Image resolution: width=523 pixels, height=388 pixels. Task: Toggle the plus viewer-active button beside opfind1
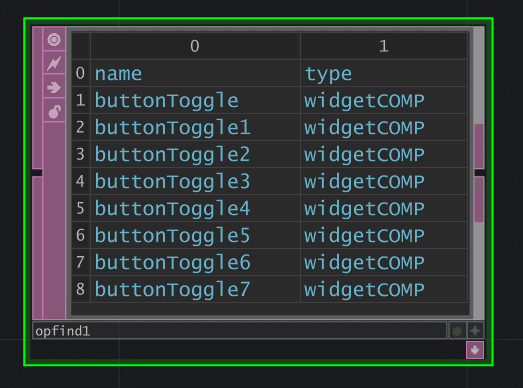point(475,331)
